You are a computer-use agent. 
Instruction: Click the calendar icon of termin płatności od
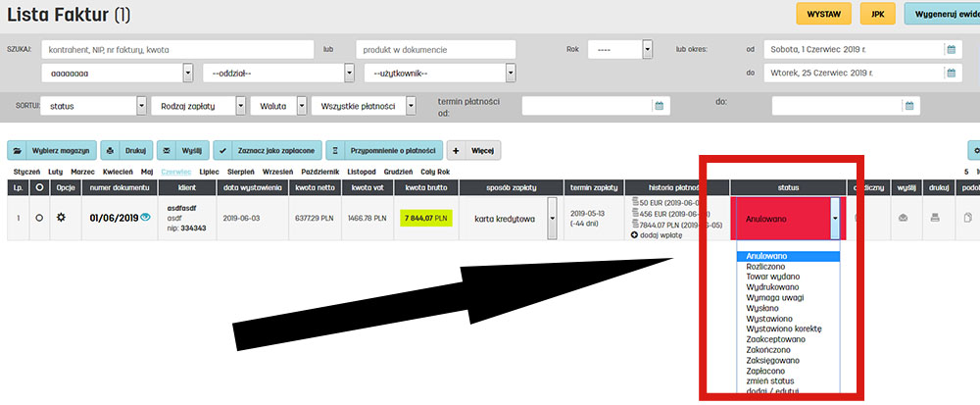[660, 106]
